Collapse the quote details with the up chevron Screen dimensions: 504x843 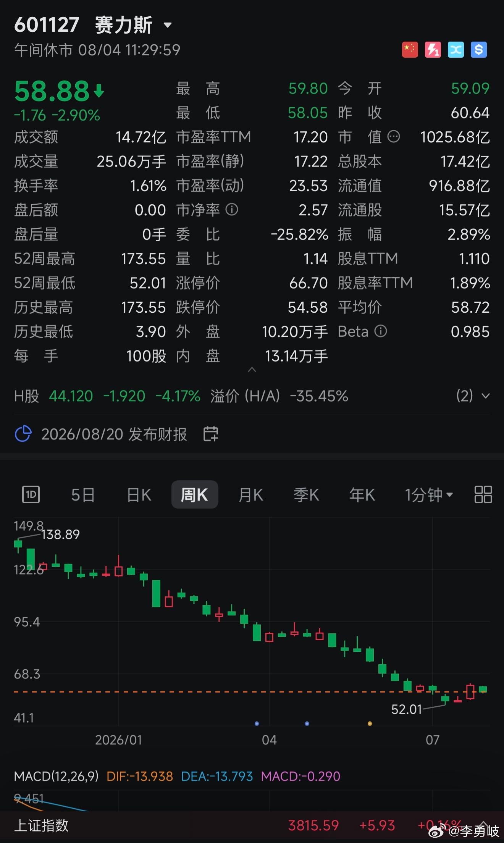[x=252, y=370]
